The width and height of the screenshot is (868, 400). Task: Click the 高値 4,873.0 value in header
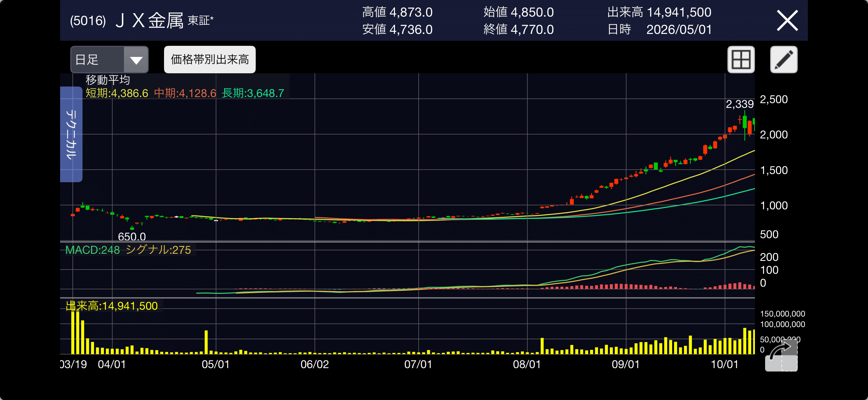(x=397, y=12)
